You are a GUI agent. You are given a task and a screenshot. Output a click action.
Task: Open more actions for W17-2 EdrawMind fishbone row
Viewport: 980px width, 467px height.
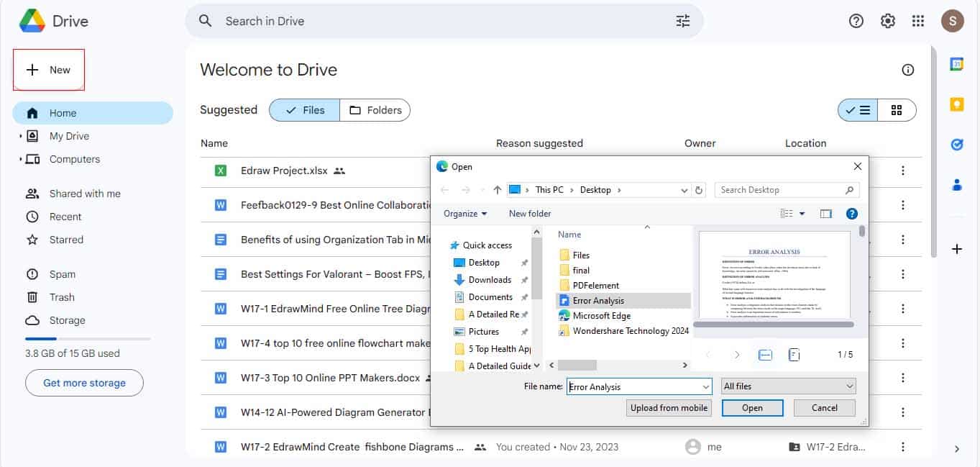[903, 447]
